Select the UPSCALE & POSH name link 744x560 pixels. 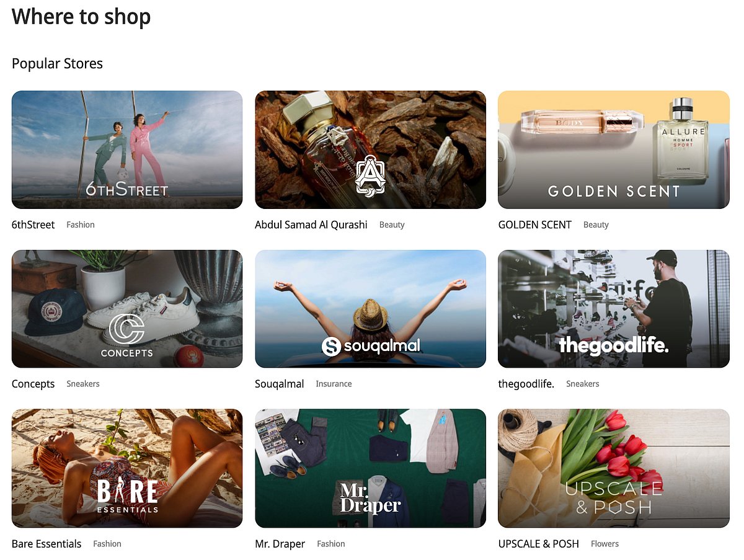coord(539,544)
